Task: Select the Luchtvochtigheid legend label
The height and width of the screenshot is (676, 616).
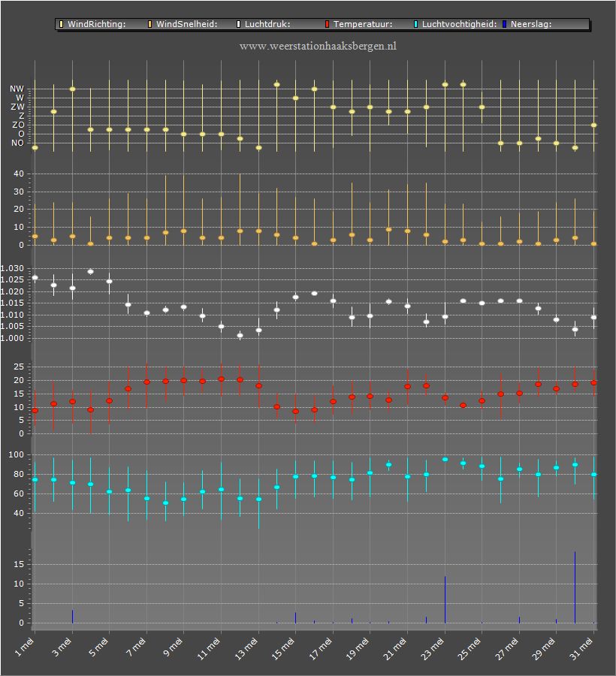Action: pyautogui.click(x=459, y=24)
